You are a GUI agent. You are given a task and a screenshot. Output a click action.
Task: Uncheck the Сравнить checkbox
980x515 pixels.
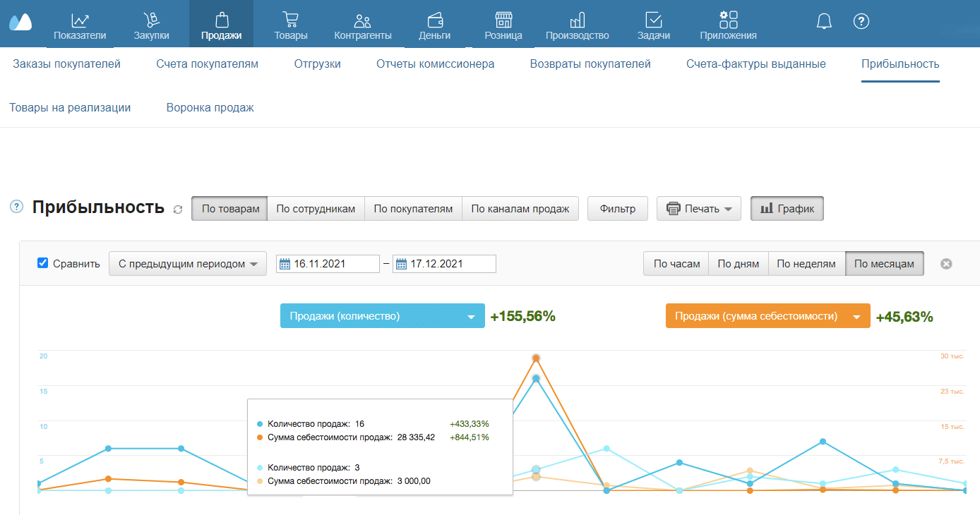(x=42, y=263)
